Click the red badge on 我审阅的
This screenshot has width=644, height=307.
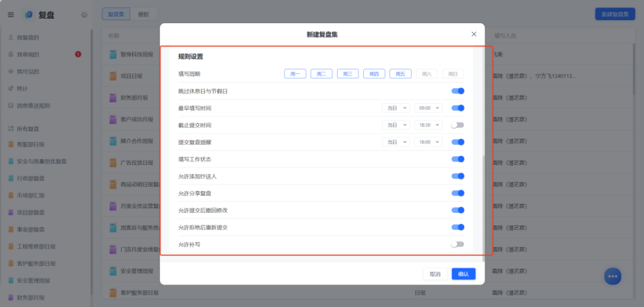coord(78,55)
